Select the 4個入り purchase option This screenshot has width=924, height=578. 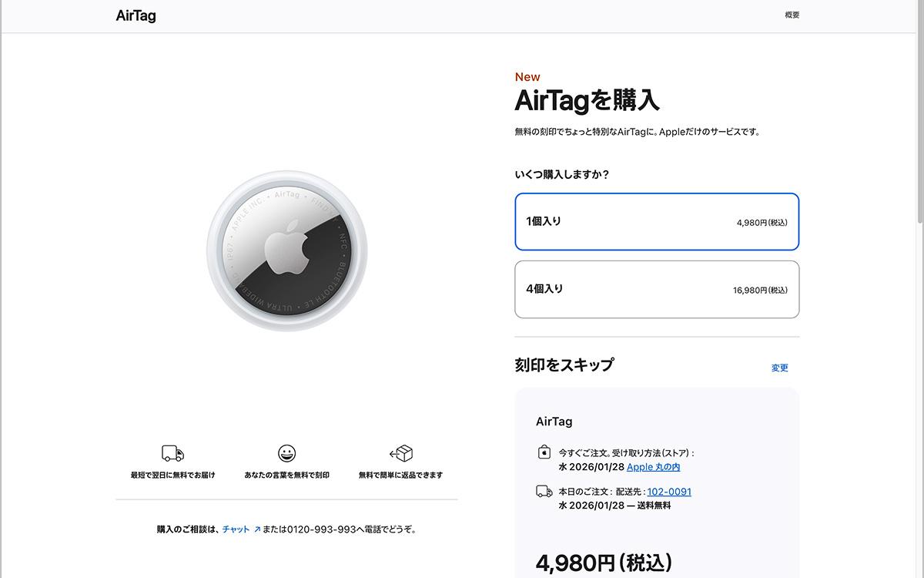pyautogui.click(x=657, y=289)
